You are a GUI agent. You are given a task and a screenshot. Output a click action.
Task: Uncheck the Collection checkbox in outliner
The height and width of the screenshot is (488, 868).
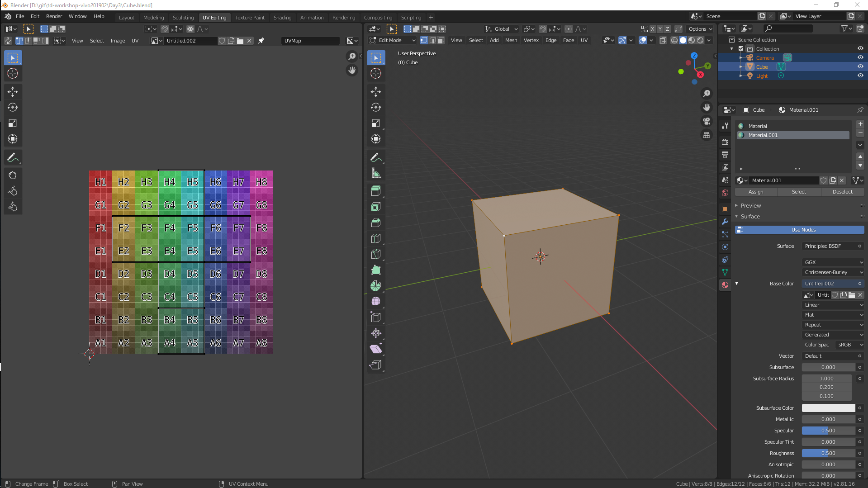click(741, 48)
